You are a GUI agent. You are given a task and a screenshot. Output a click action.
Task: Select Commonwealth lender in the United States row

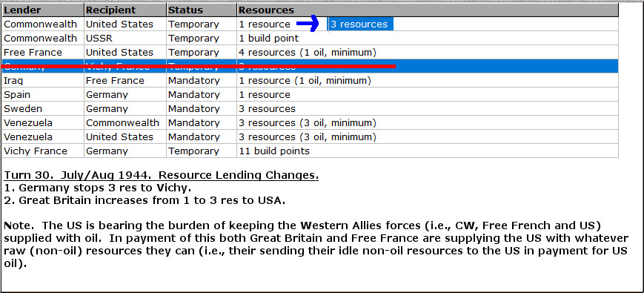(43, 24)
